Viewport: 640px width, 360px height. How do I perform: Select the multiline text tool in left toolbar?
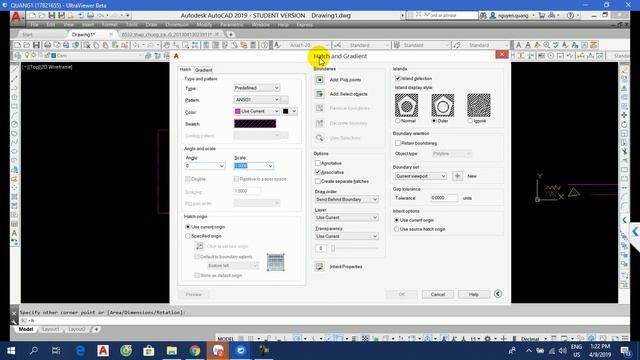tap(14, 233)
